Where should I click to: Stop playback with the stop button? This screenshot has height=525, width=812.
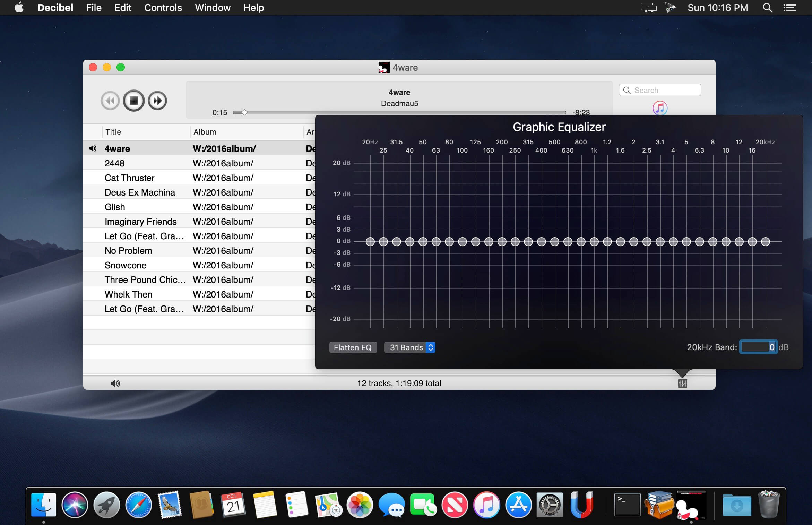point(134,101)
